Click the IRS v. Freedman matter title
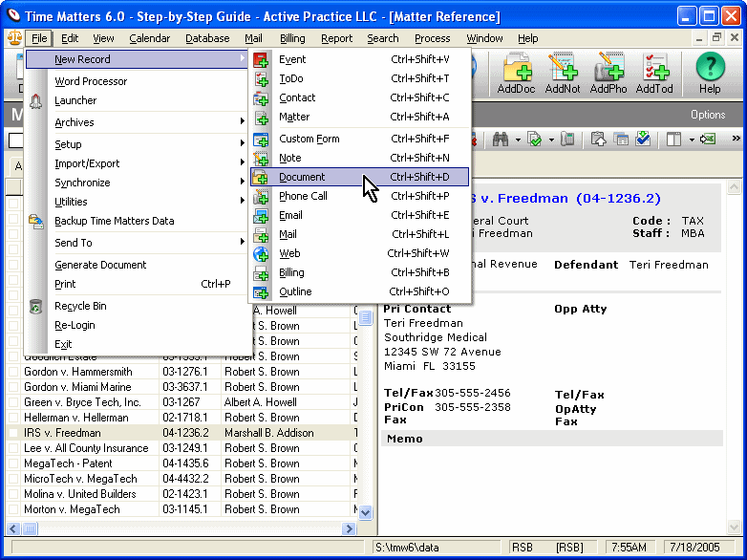This screenshot has height=560, width=747. coord(566,198)
